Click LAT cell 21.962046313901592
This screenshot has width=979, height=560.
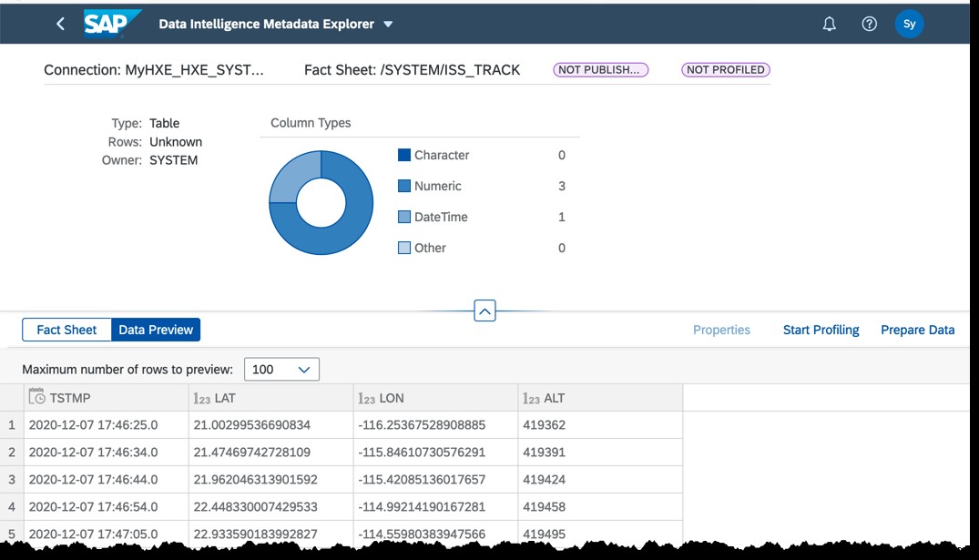point(271,480)
